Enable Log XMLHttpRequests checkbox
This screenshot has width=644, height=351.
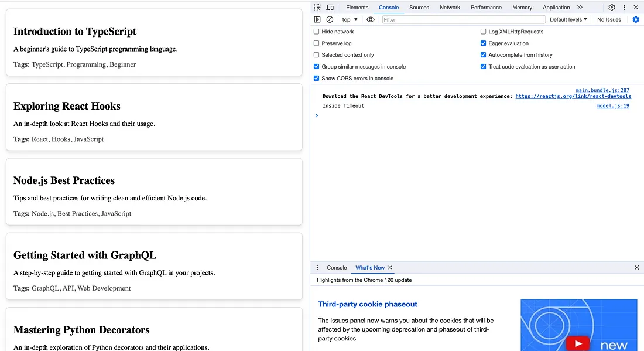point(483,32)
